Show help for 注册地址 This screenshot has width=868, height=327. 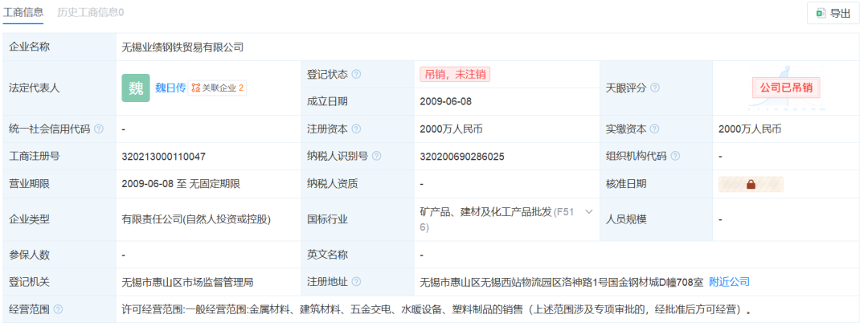[x=357, y=282]
